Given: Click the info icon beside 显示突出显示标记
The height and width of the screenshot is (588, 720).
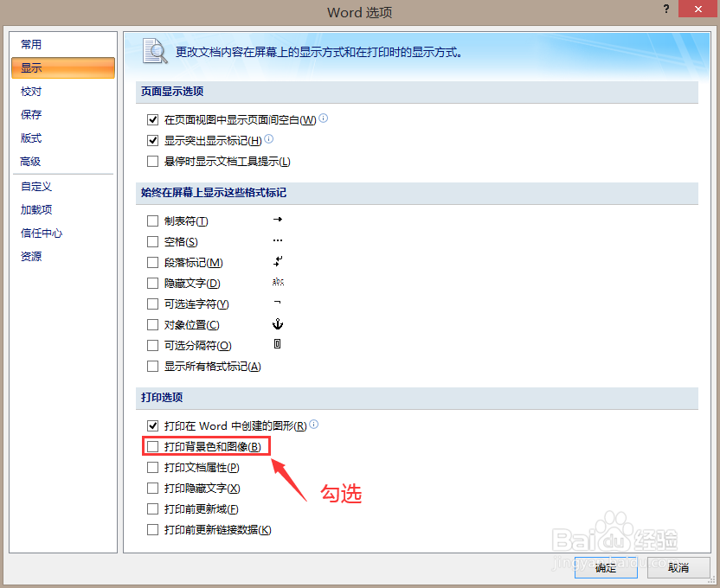Looking at the screenshot, I should [269, 138].
